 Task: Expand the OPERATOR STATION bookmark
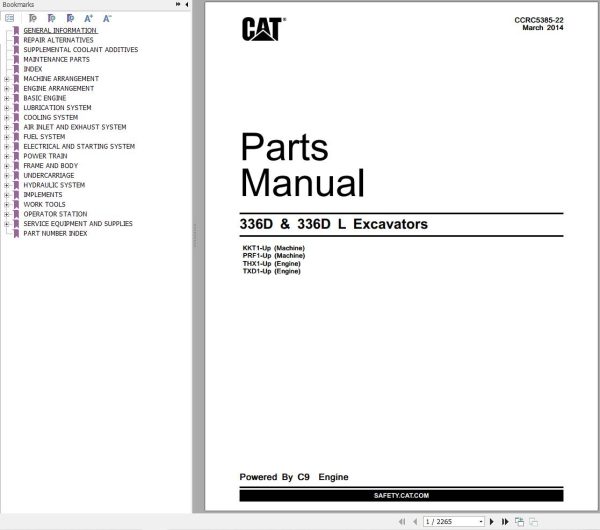click(7, 214)
